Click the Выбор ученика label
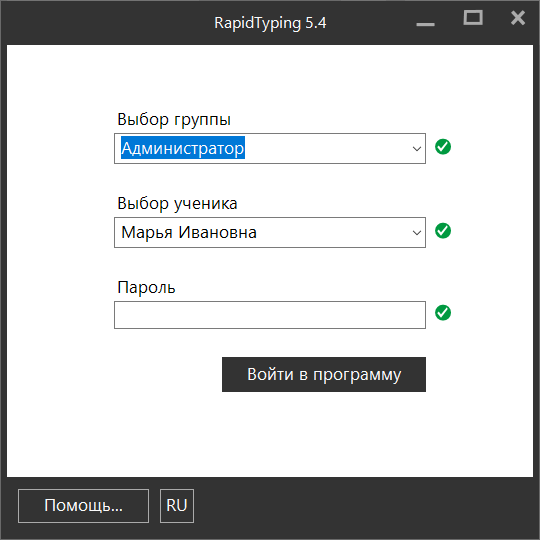 (x=177, y=204)
